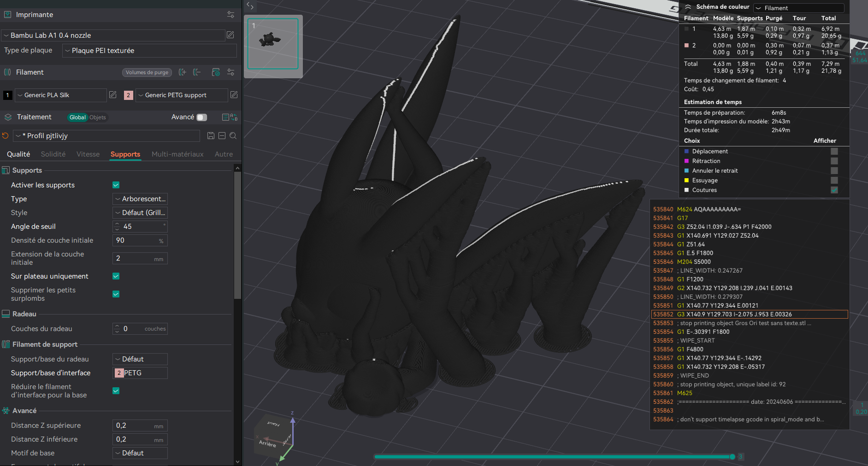The height and width of the screenshot is (466, 868).
Task: Open the parameter list icon next to Avancé
Action: (225, 117)
